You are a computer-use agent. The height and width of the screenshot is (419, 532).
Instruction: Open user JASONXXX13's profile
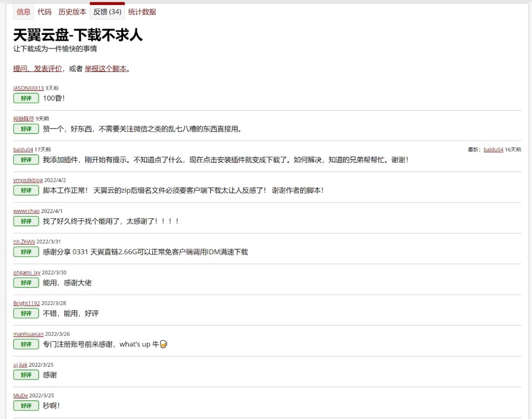29,88
